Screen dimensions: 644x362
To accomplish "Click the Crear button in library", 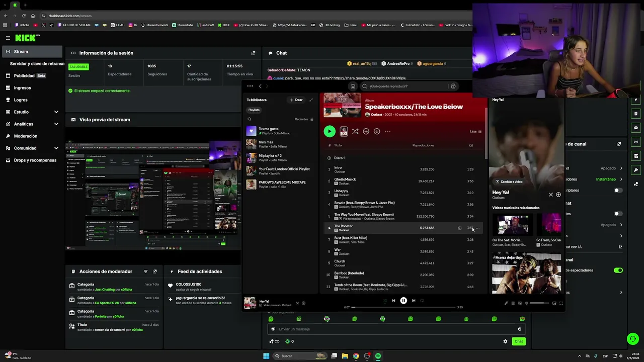I will 296,100.
